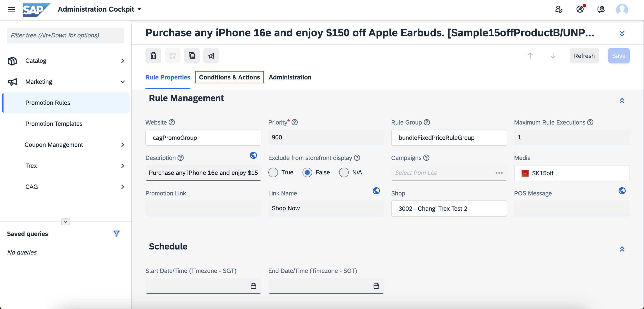Open the support chat icon in header
The height and width of the screenshot is (309, 644).
(601, 9)
